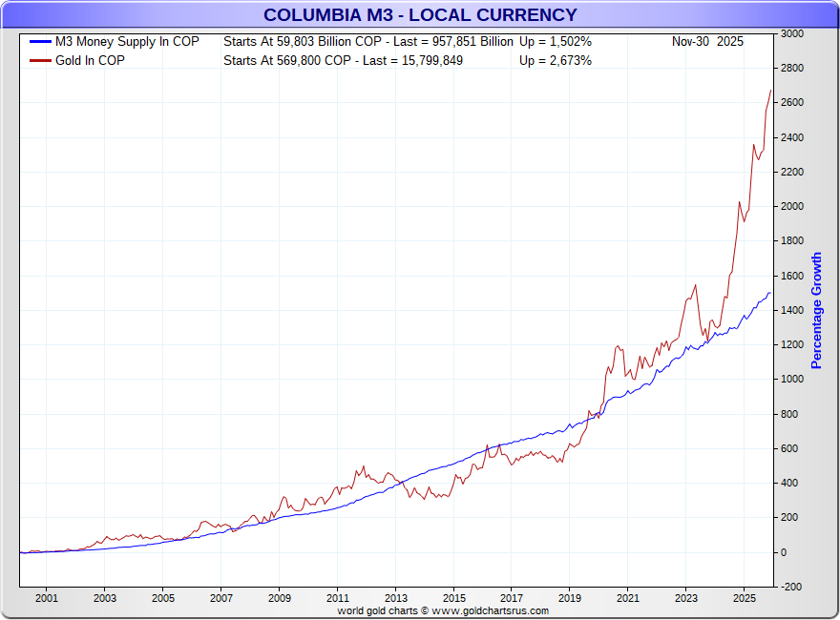Click the Percentage Growth axis title
Viewport: 840px width, 620px height.
click(x=816, y=311)
